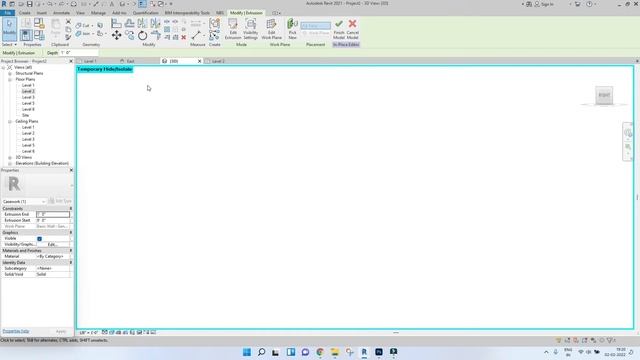Click the red Delete X in Modify panel

184,37
